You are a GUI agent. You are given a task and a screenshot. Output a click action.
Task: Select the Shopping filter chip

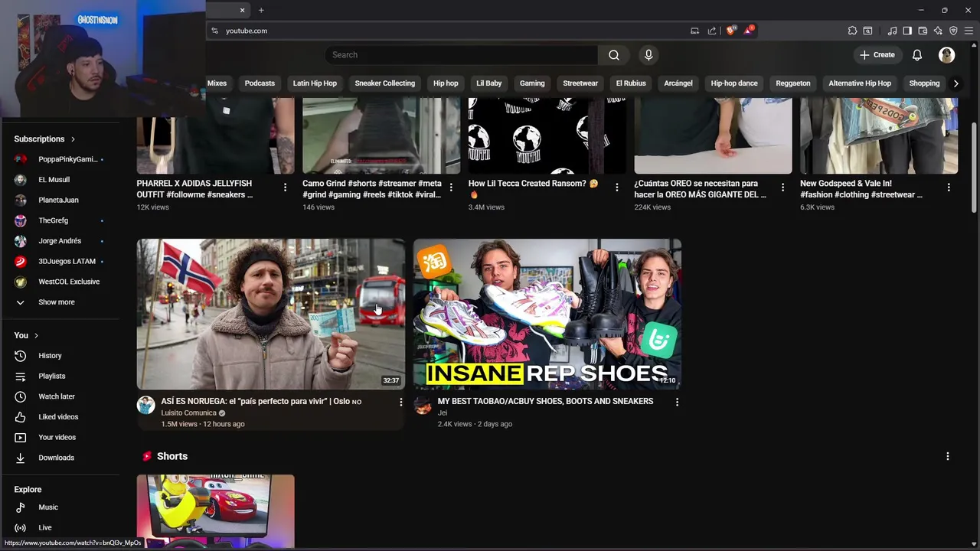(x=924, y=83)
